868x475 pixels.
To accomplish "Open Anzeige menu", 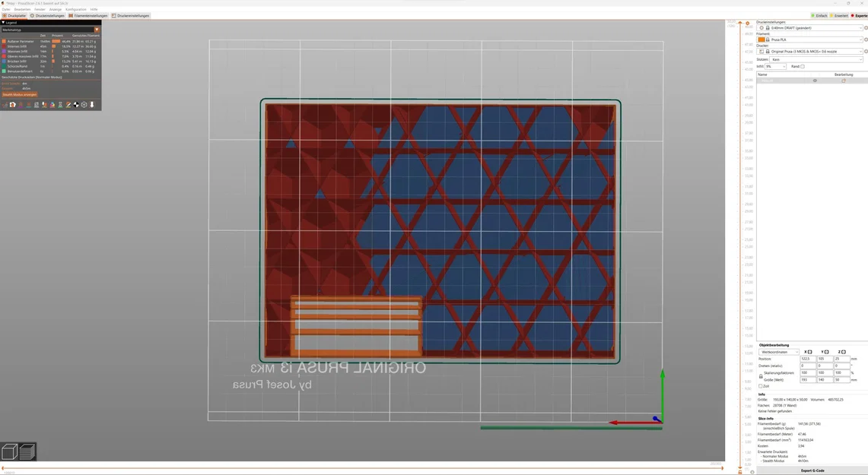I will (x=56, y=9).
